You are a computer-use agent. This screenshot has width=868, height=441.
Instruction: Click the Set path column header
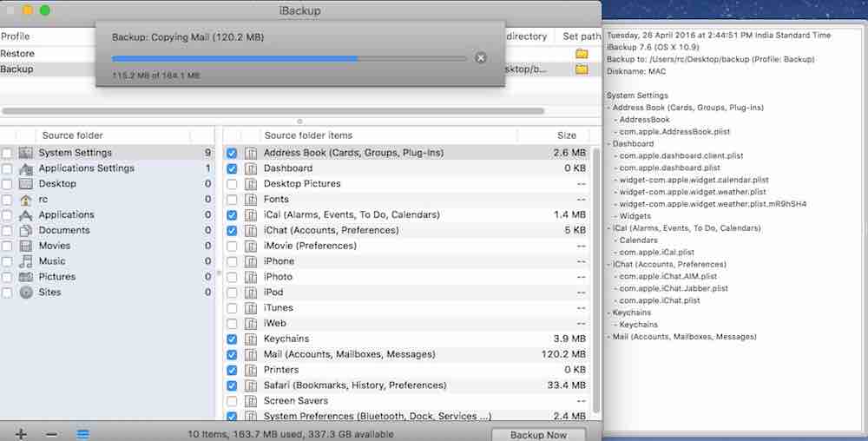[582, 36]
